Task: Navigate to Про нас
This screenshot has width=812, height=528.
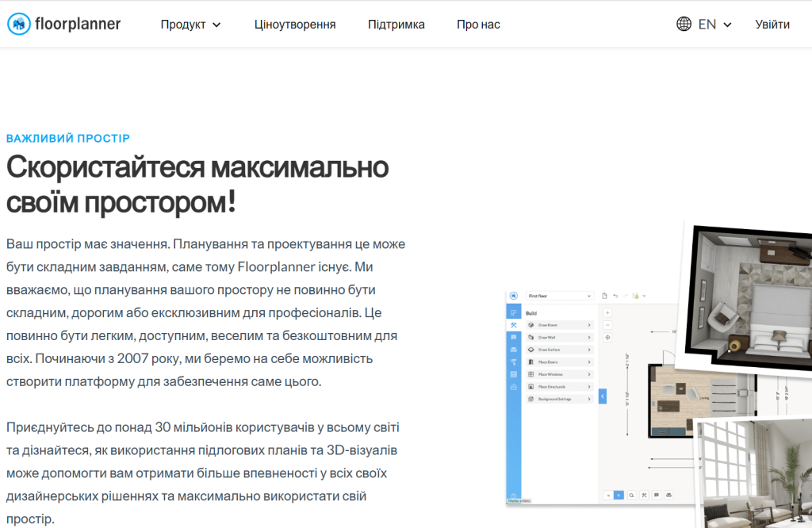Action: 478,25
